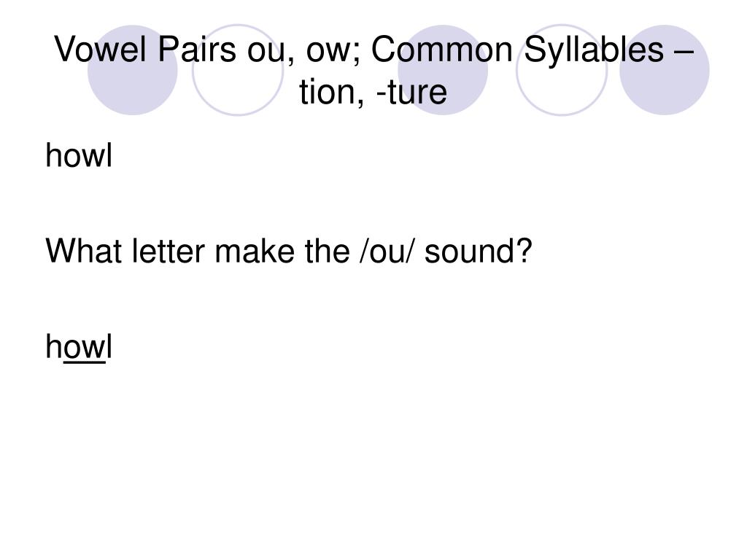The width and height of the screenshot is (747, 560).
Task: Click the filled circle behind "Common"
Action: pyautogui.click(x=443, y=70)
